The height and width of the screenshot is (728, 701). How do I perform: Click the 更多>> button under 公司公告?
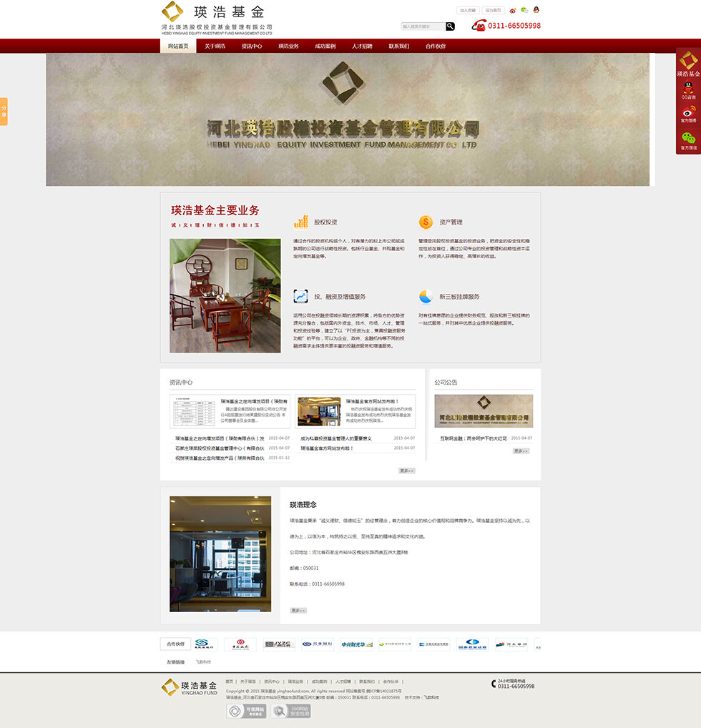[521, 451]
